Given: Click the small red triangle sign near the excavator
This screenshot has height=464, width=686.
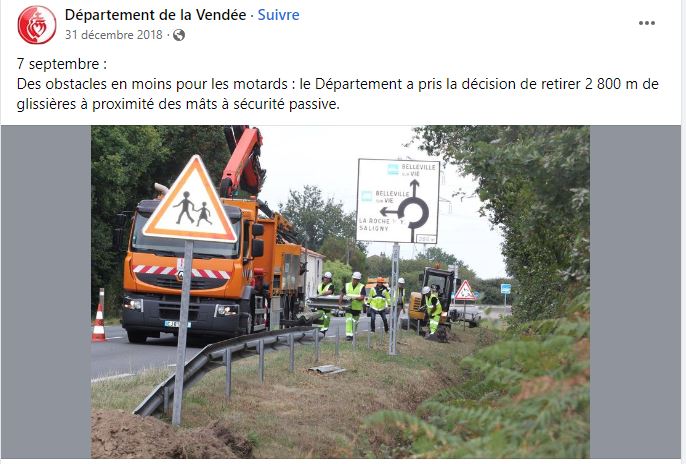Looking at the screenshot, I should 465,291.
